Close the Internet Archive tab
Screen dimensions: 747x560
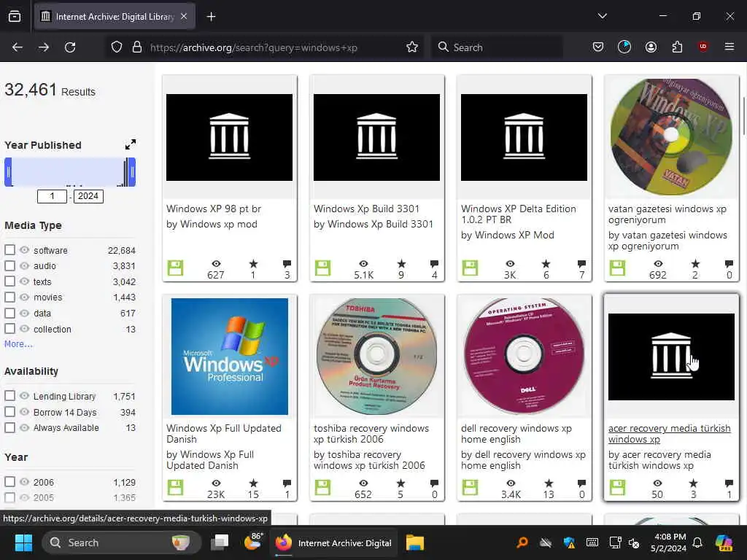pos(184,17)
